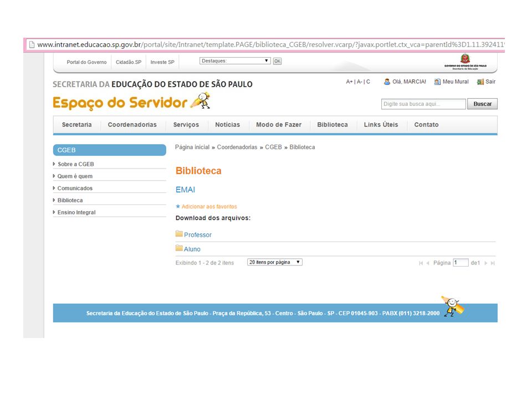532x399 pixels.
Task: Open the Biblioteca main menu item
Action: pyautogui.click(x=332, y=125)
